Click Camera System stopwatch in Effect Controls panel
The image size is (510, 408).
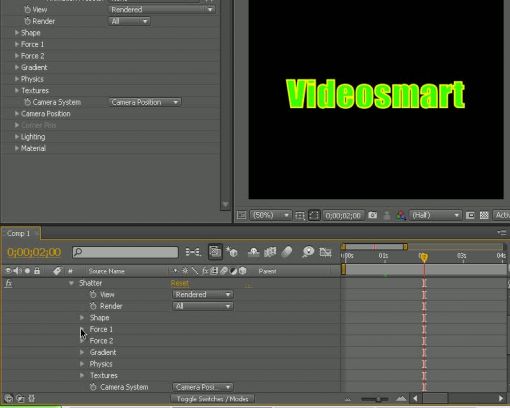[27, 102]
